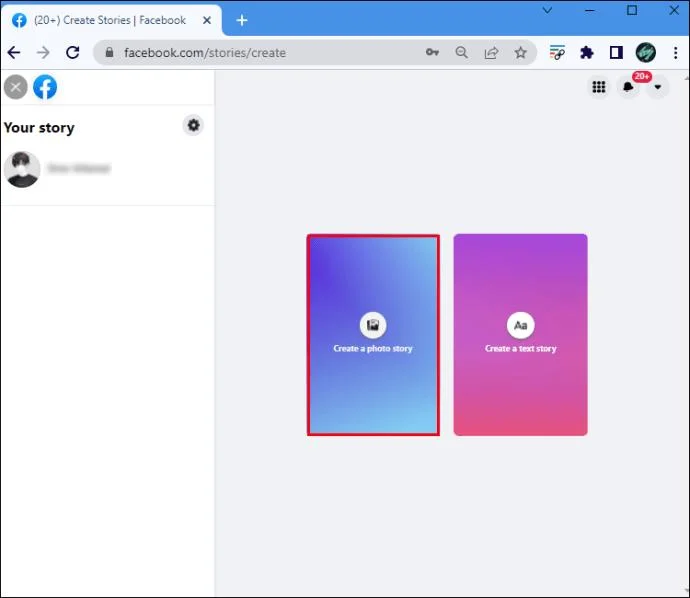Click the Facebook logo home icon

45,87
